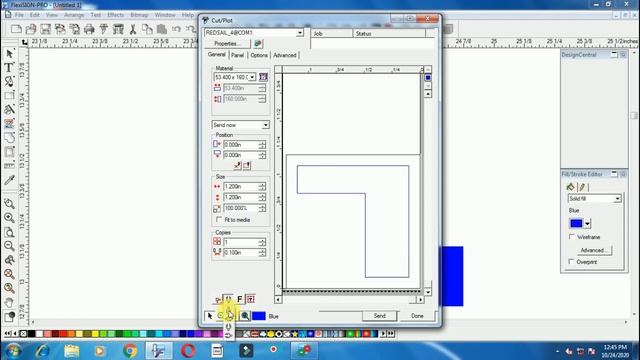Select the arrow Select tool in the main toolbox
640x360 pixels.
coord(9,54)
